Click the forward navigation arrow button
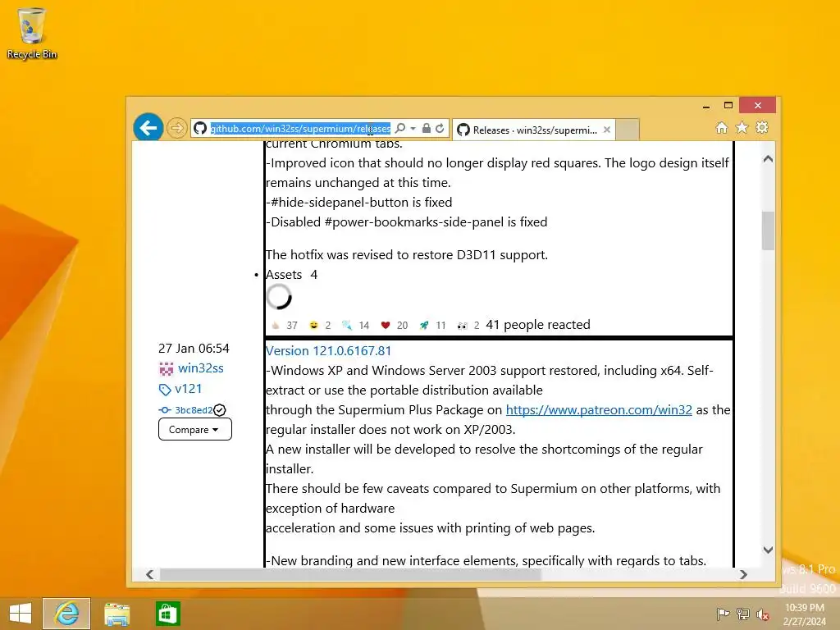This screenshot has height=630, width=840. click(x=176, y=128)
